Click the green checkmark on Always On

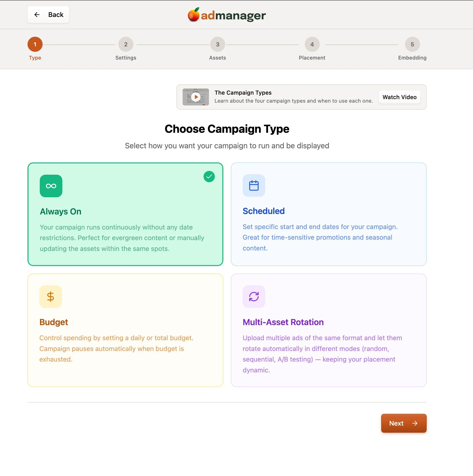209,176
